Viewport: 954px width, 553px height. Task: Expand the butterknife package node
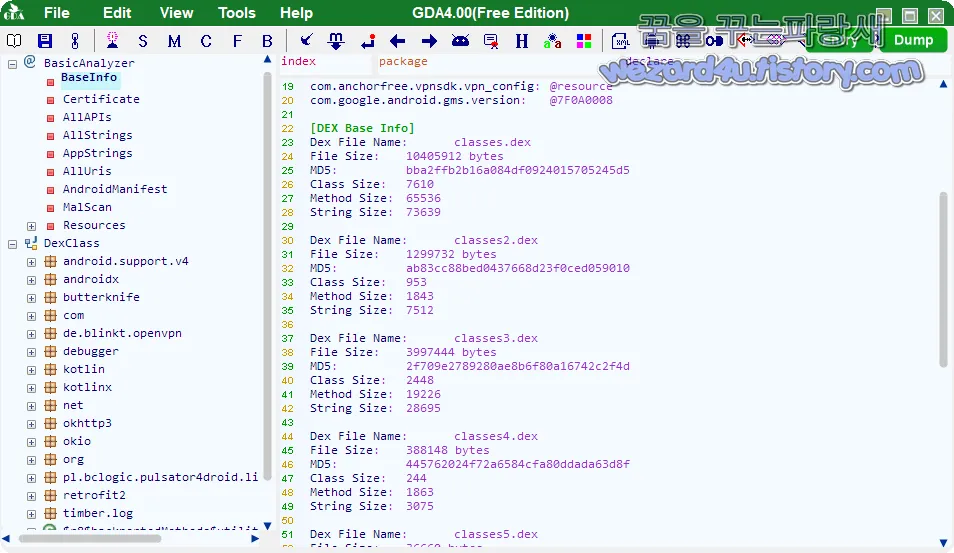coord(32,298)
